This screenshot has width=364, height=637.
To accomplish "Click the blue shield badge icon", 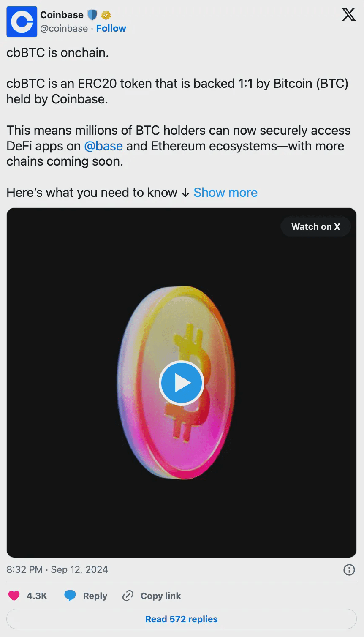I will click(x=92, y=15).
